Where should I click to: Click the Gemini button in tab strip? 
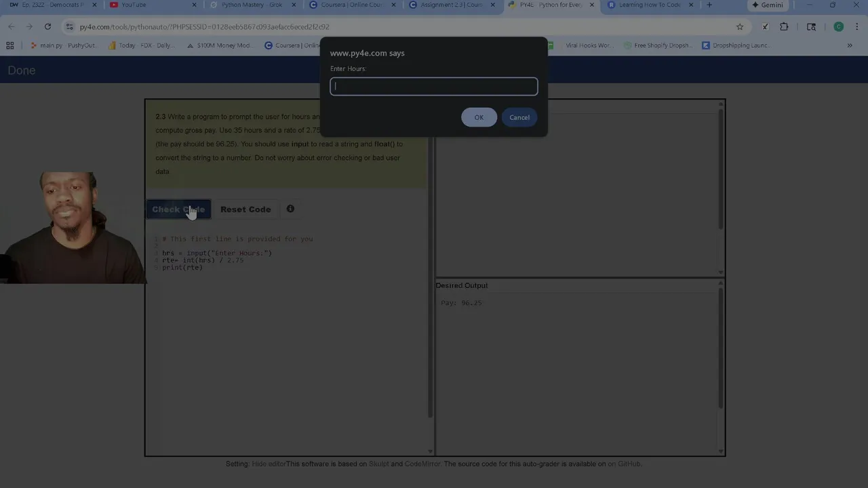coord(767,5)
